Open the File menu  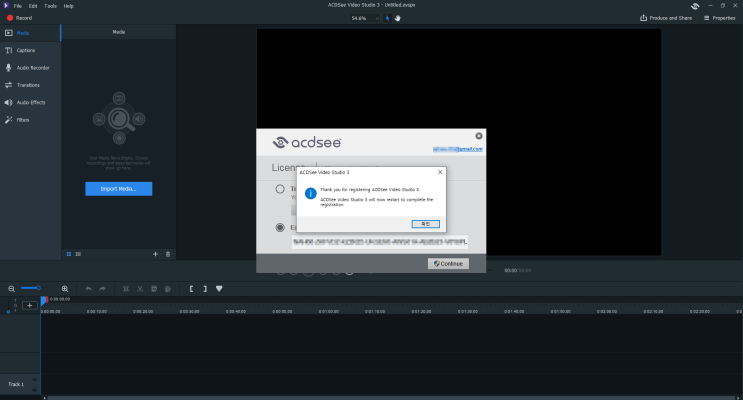[x=18, y=6]
